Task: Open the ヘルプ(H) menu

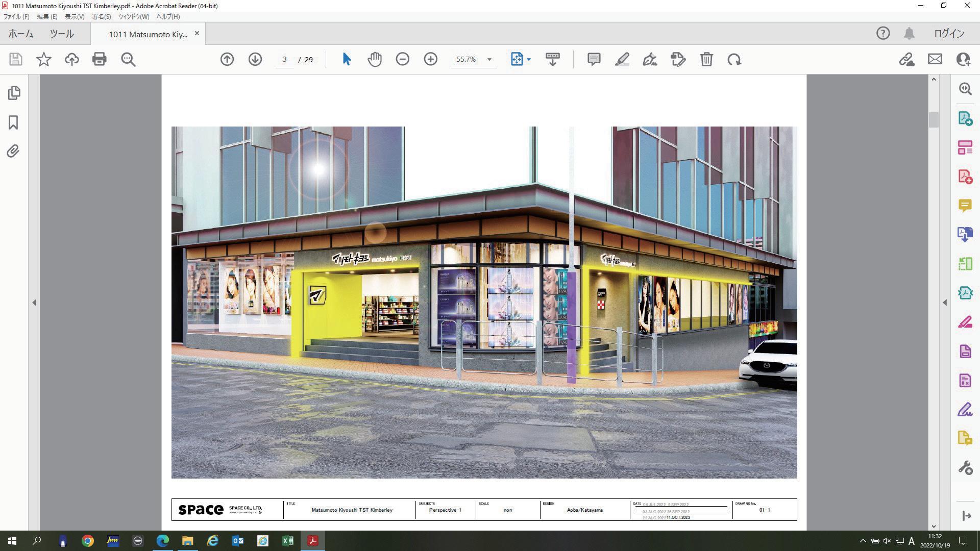Action: click(x=168, y=16)
